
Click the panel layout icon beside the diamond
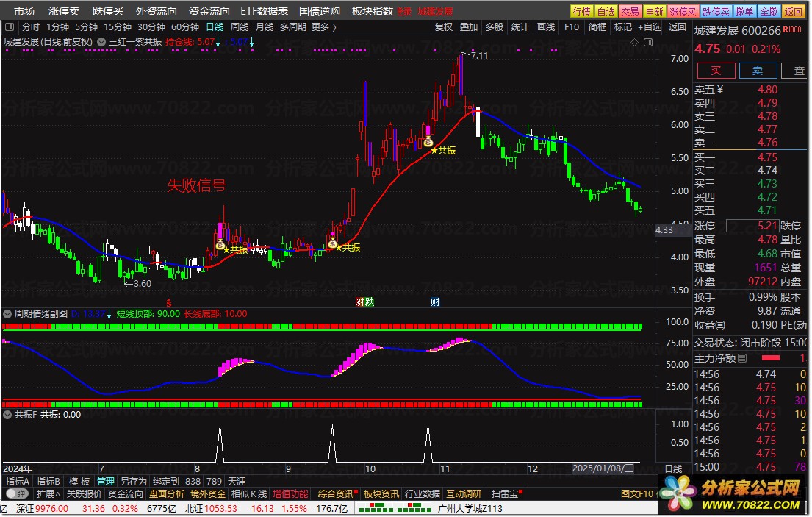pos(648,42)
